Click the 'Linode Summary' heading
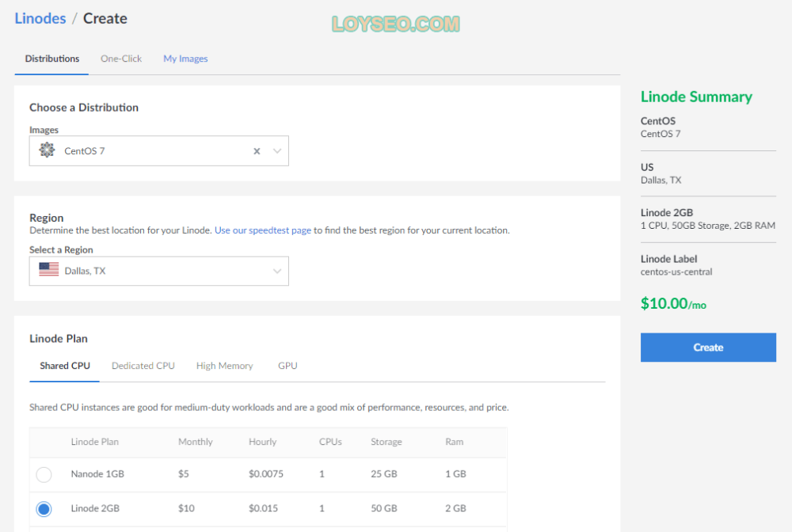Screen dimensions: 792x532 tap(696, 97)
